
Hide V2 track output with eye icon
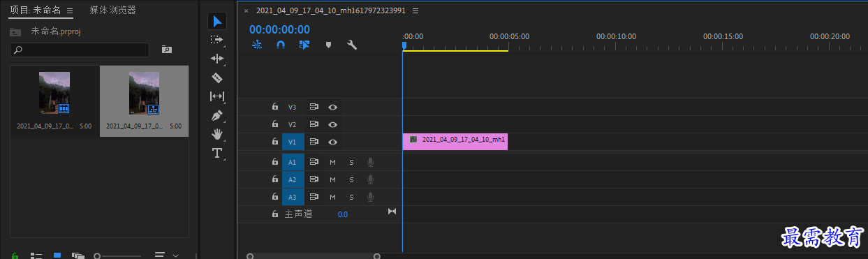click(333, 124)
